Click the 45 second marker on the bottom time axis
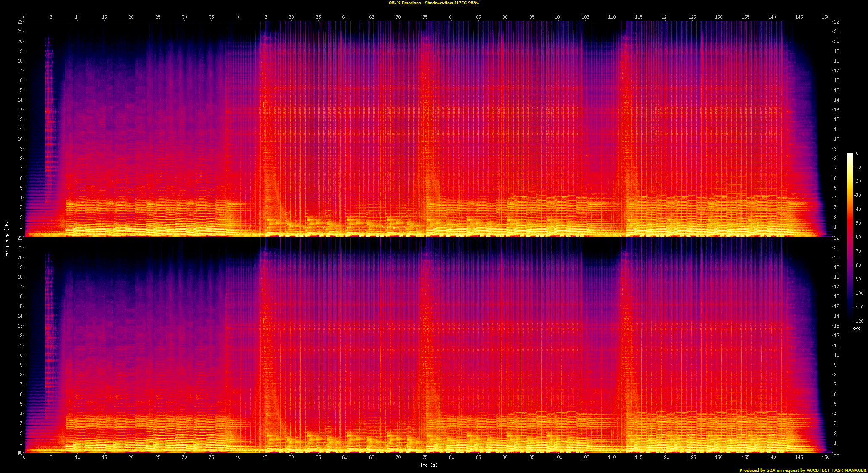This screenshot has height=473, width=868. click(x=265, y=457)
